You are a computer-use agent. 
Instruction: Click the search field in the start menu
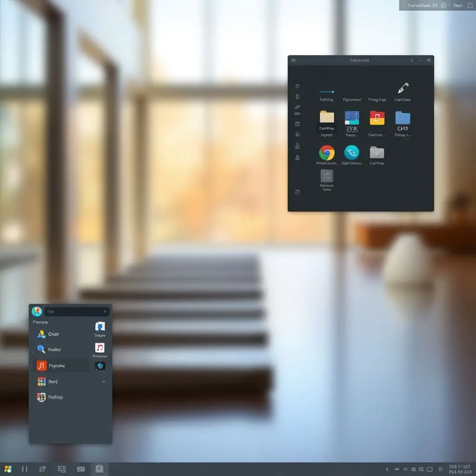click(x=76, y=311)
